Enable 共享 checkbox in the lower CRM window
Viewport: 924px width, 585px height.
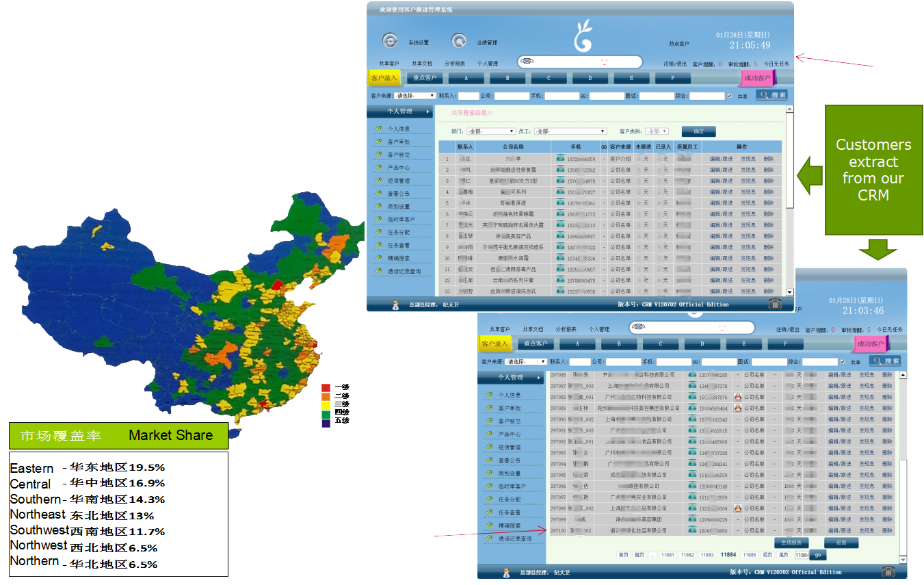[842, 362]
